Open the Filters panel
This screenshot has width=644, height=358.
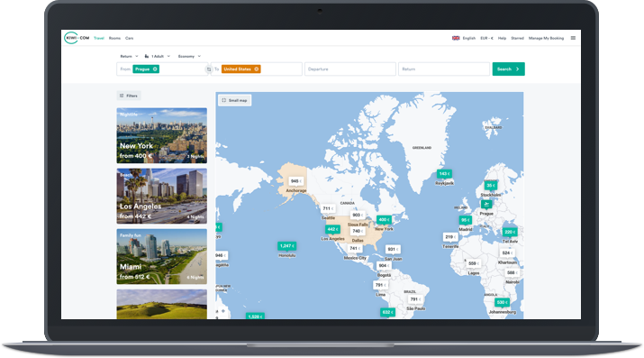click(129, 96)
